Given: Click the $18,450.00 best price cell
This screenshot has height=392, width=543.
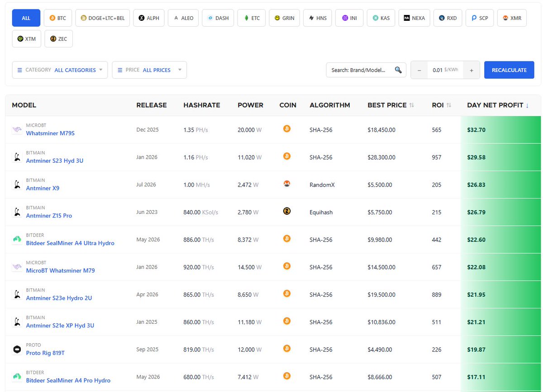Looking at the screenshot, I should [381, 130].
